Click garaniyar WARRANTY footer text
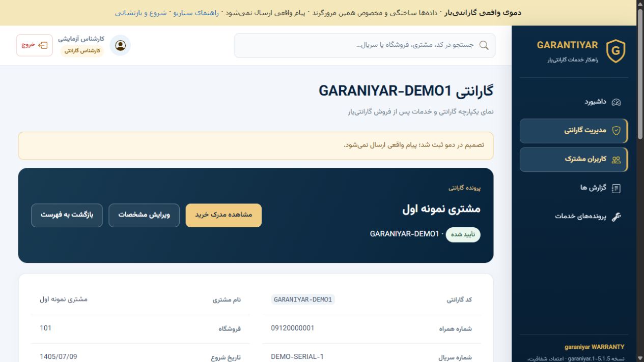Viewport: 644px width, 362px height. [x=594, y=347]
